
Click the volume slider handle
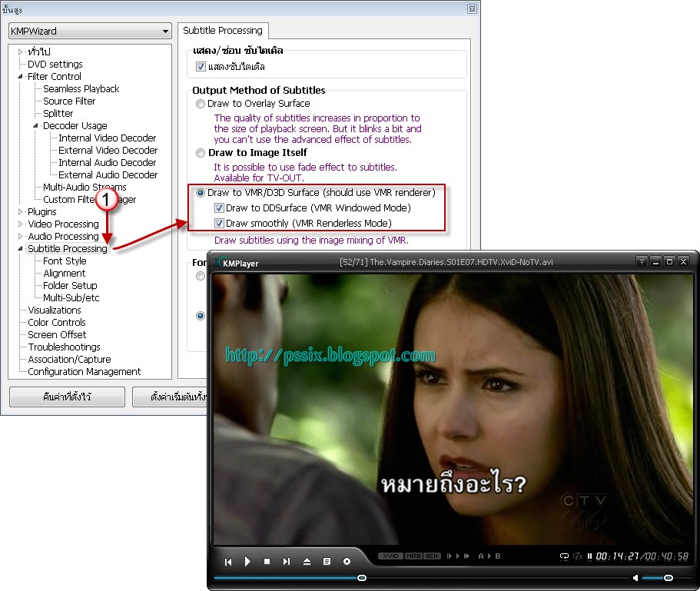point(668,578)
